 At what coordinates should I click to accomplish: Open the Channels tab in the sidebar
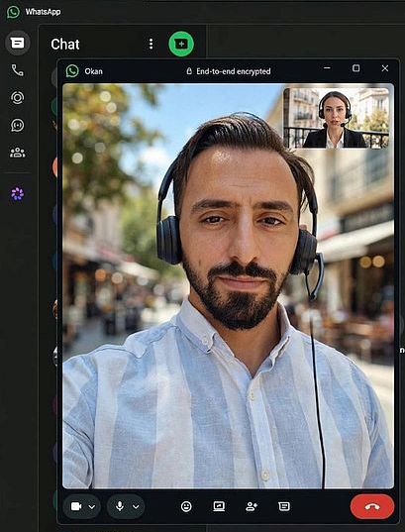pyautogui.click(x=17, y=125)
